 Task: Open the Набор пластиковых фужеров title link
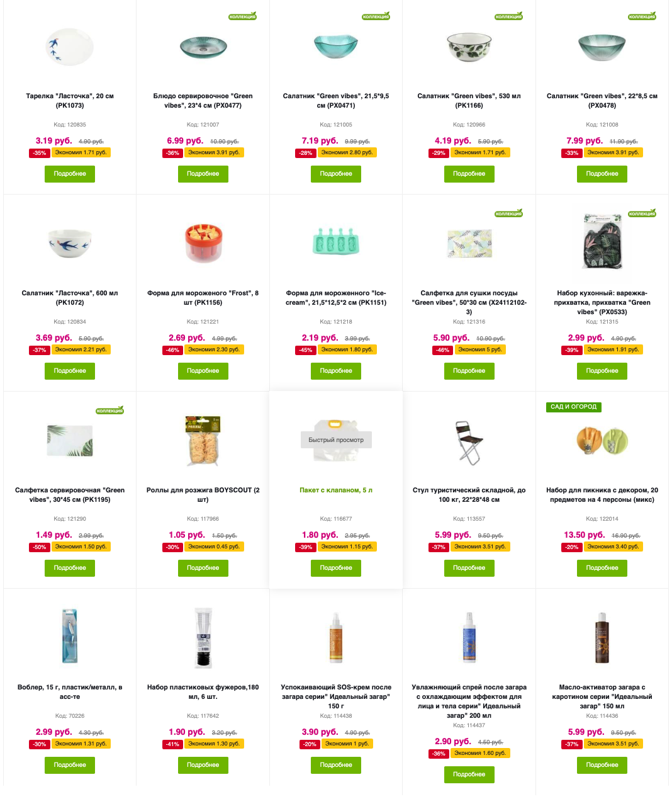pos(203,692)
